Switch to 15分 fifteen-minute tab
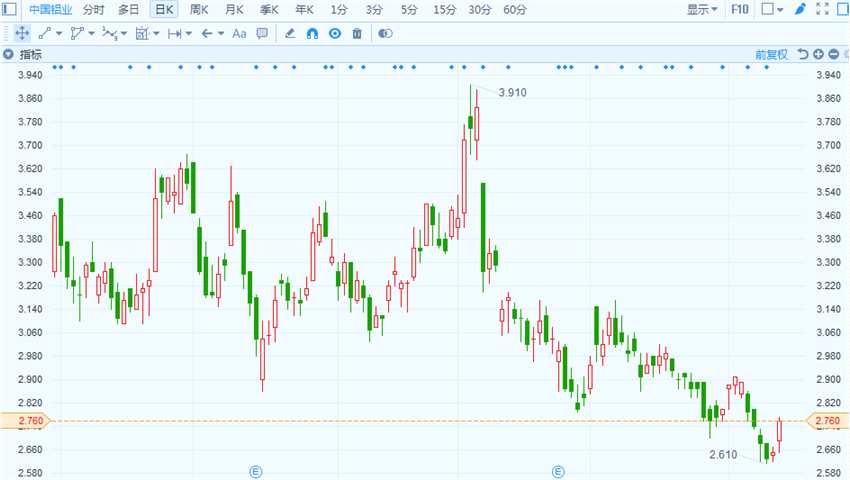Image resolution: width=850 pixels, height=480 pixels. pyautogui.click(x=445, y=9)
